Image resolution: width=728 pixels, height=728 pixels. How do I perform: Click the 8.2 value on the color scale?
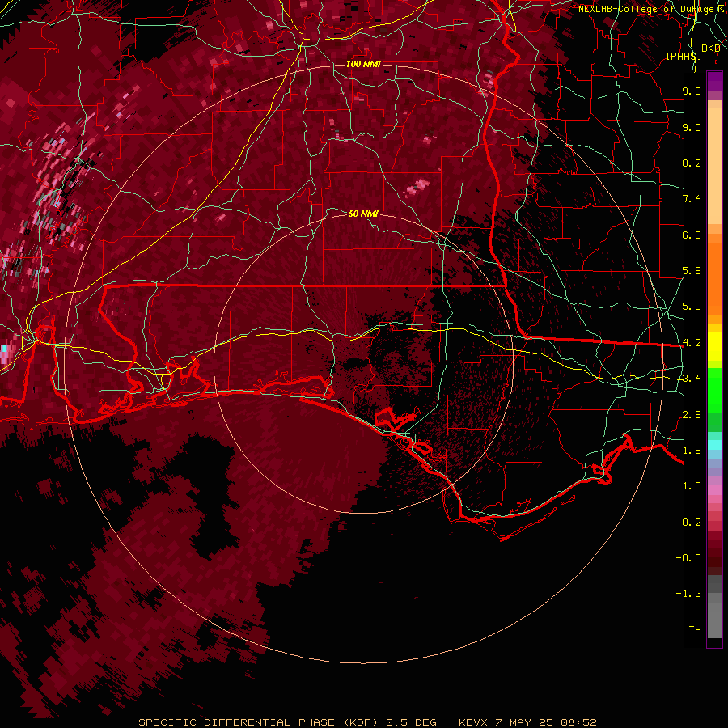692,163
